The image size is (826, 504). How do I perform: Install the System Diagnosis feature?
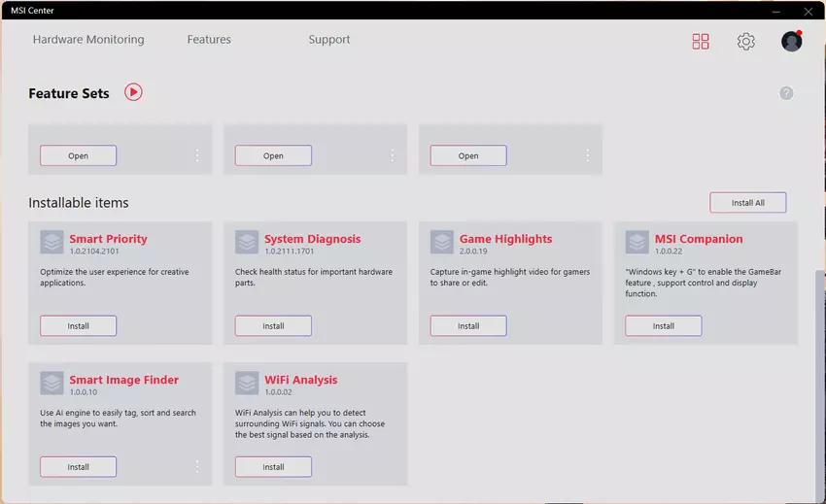(x=273, y=326)
